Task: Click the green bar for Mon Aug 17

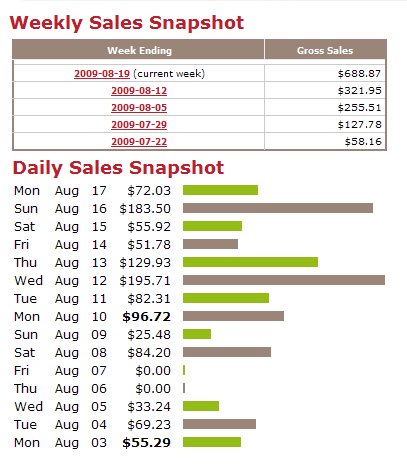Action: (220, 190)
